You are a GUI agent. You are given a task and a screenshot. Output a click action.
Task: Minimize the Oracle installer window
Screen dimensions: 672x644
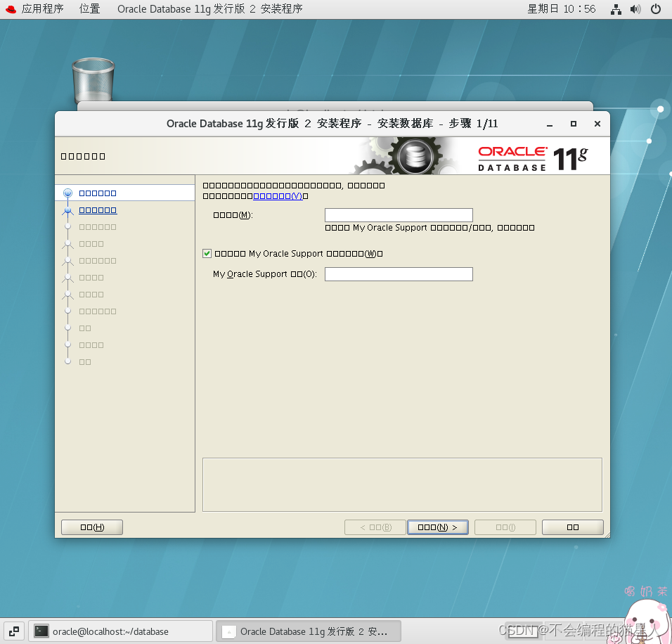point(550,124)
